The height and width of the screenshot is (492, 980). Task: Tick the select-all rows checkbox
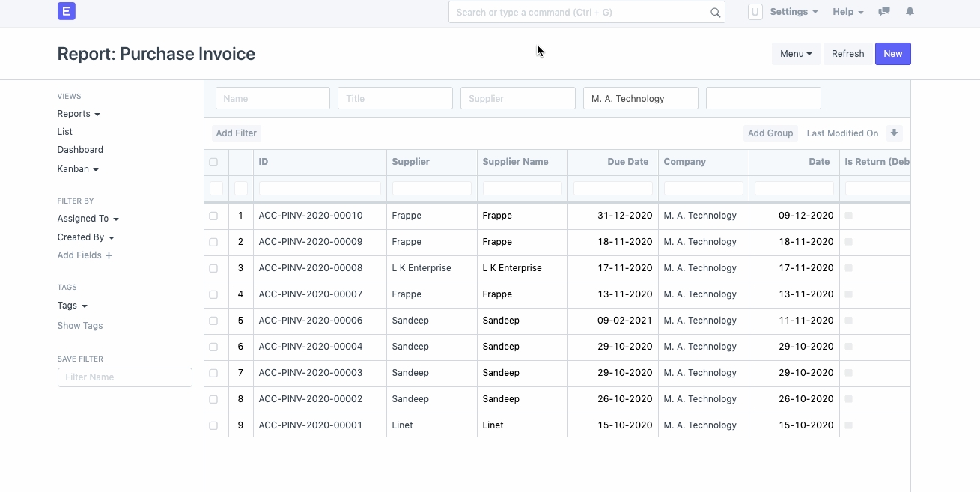(x=213, y=162)
